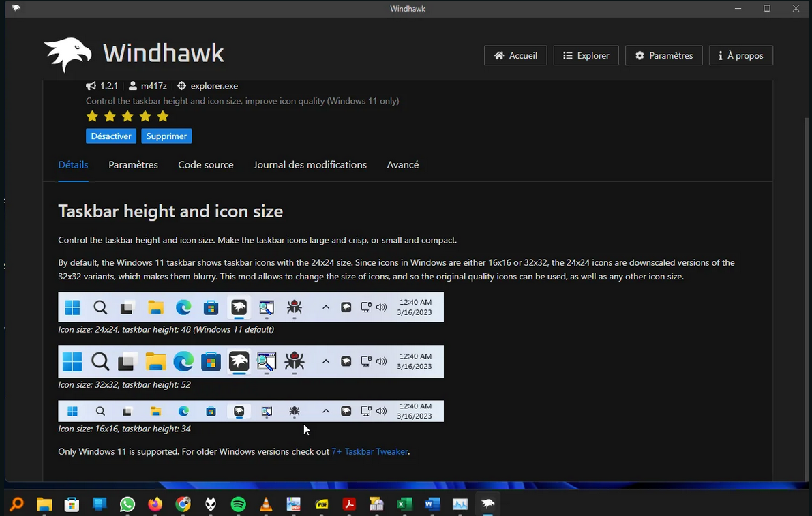812x516 pixels.
Task: Open search from the Windows taskbar
Action: (x=16, y=504)
